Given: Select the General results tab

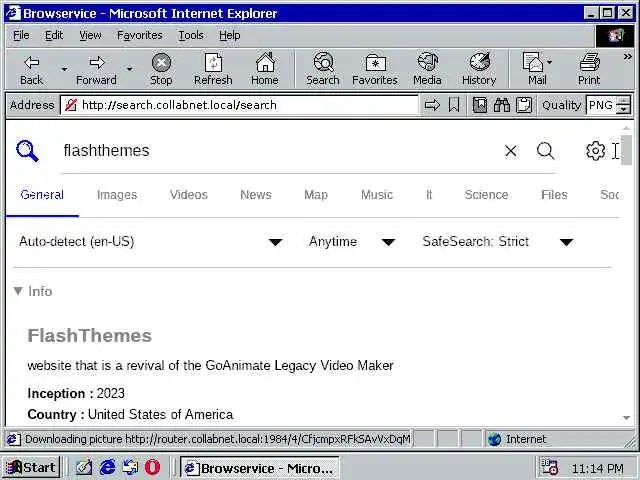Looking at the screenshot, I should click(42, 195).
